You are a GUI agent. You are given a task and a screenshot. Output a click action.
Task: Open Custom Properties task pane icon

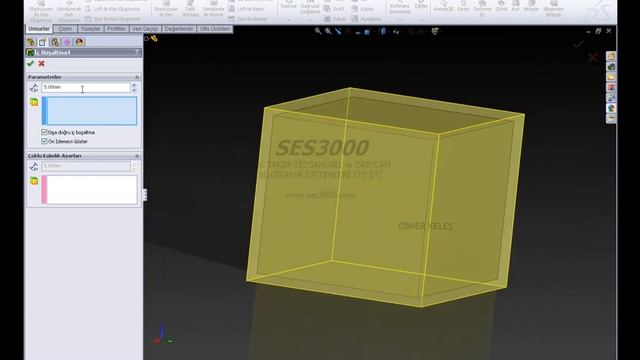click(x=611, y=118)
